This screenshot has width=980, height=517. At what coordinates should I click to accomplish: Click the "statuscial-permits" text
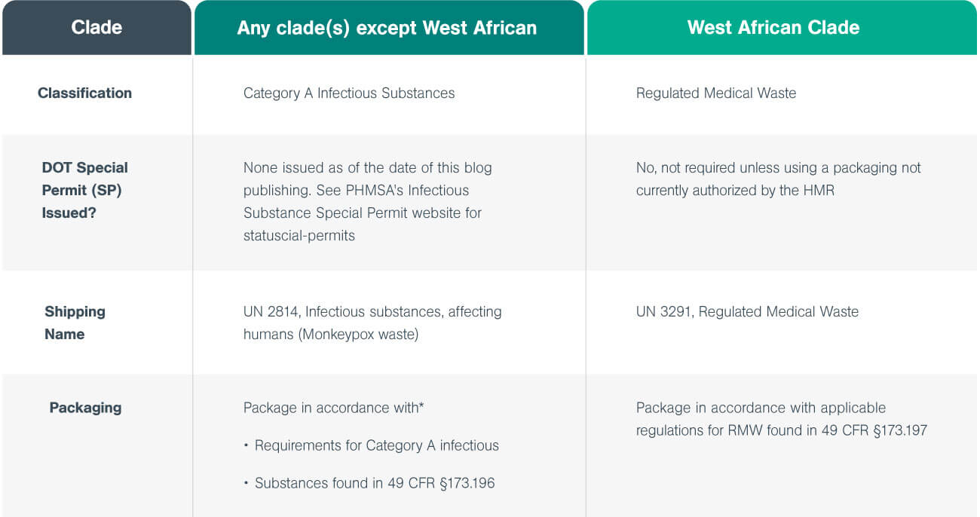(x=299, y=235)
